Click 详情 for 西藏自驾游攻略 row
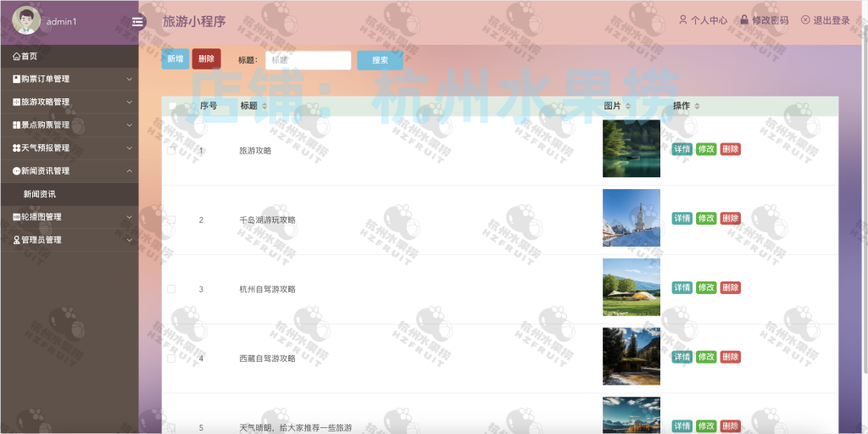The image size is (868, 434). [682, 357]
